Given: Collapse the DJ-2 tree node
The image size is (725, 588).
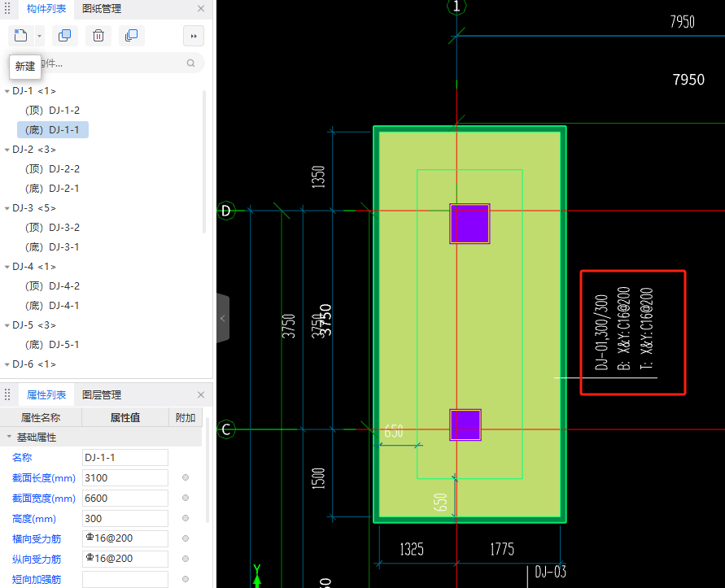Looking at the screenshot, I should [7, 150].
